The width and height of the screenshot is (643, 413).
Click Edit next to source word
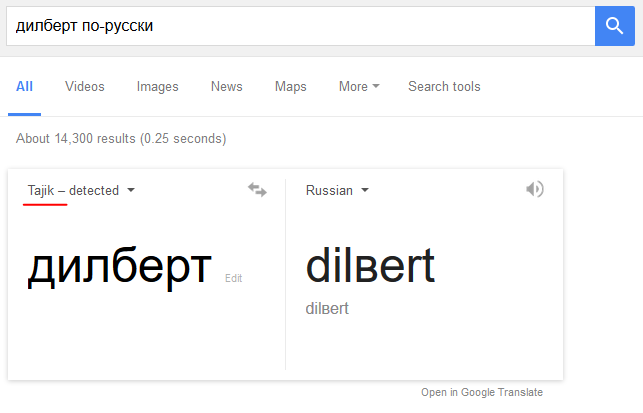(x=233, y=278)
